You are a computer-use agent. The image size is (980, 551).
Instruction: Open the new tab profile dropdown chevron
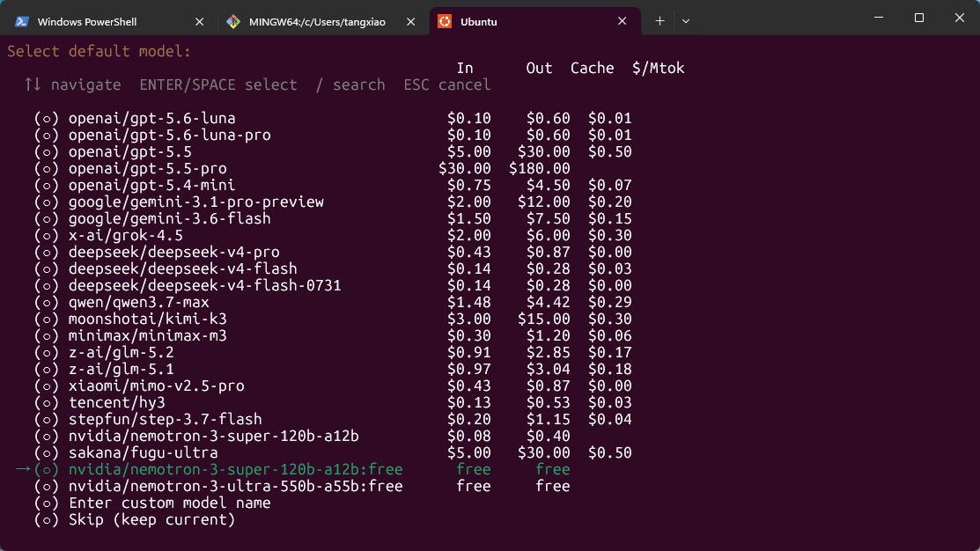point(686,21)
